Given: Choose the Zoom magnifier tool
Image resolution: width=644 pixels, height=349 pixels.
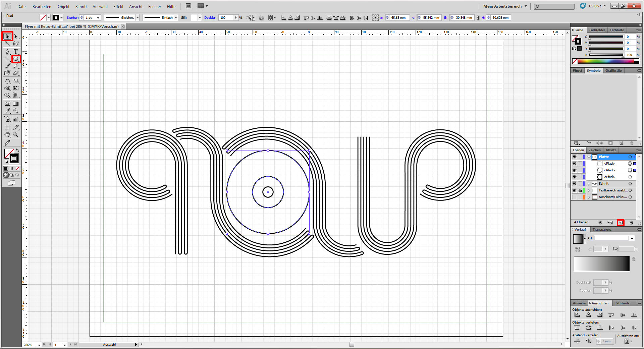Looking at the screenshot, I should [16, 135].
